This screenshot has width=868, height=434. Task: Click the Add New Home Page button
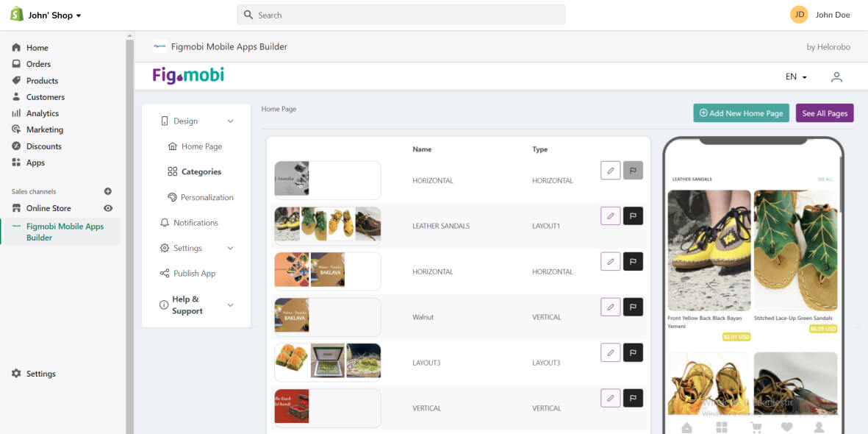741,113
